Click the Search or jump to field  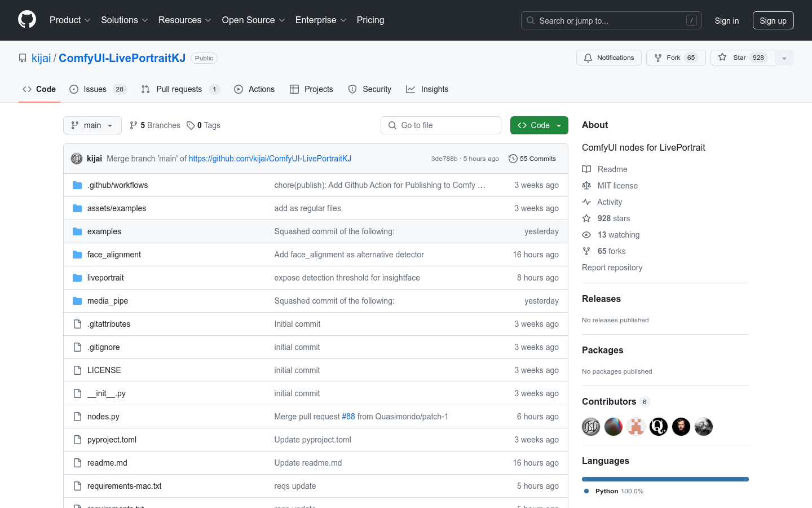coord(611,20)
